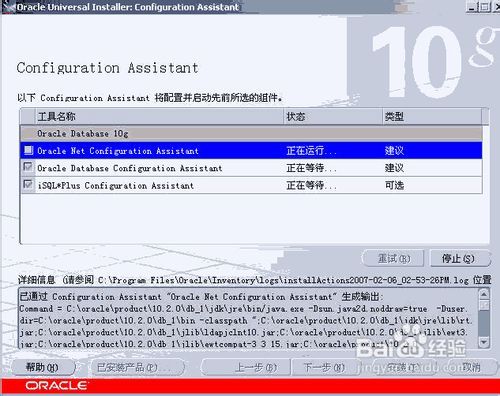Click the installActions log path text
The width and height of the screenshot is (500, 396).
[x=283, y=280]
